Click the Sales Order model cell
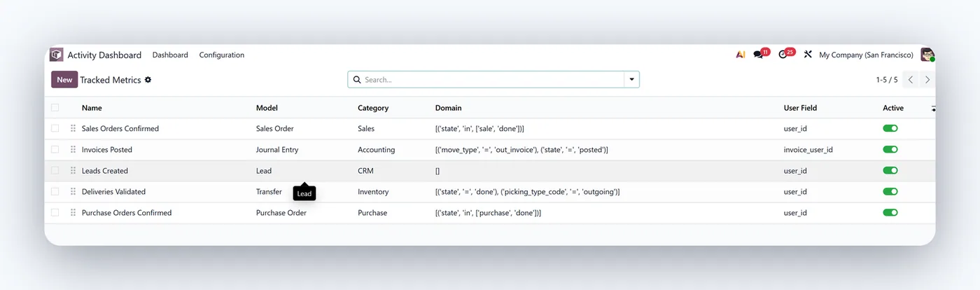Viewport: 980px width, 290px height. (275, 129)
